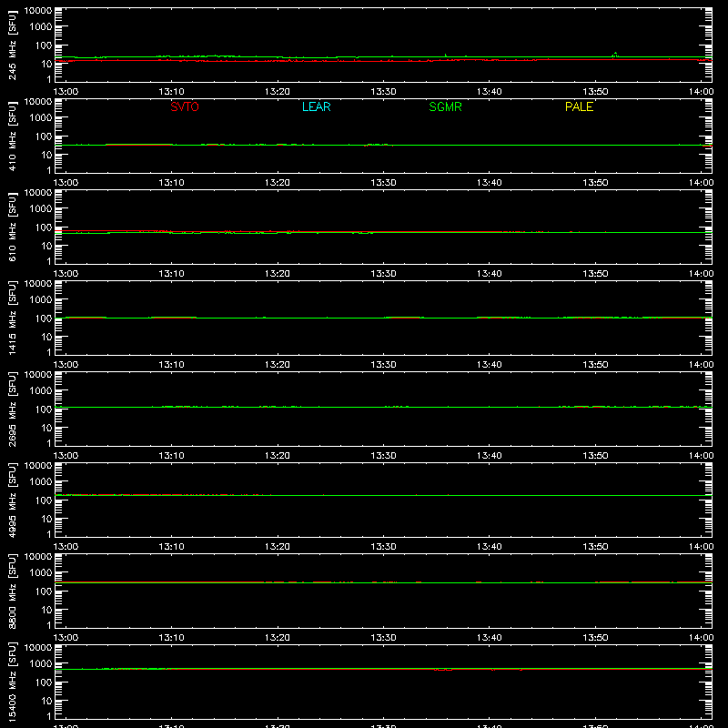Select the 245 MHz [SFU] axis title

[x=13, y=45]
